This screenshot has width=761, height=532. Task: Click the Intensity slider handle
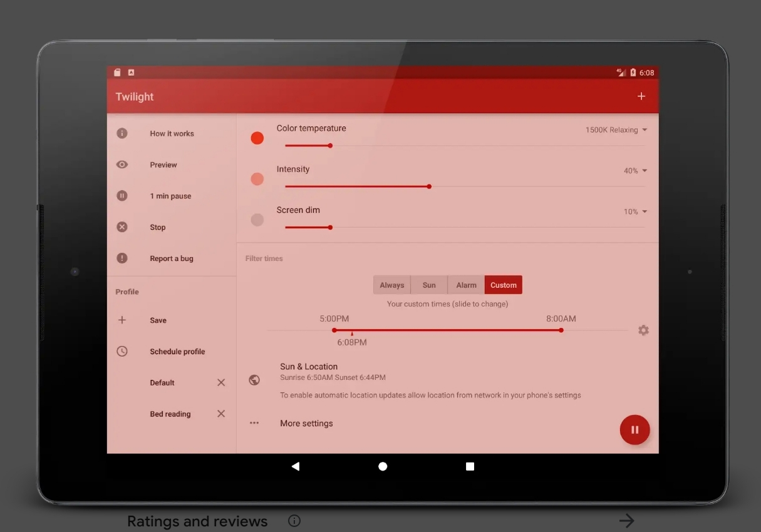point(429,187)
